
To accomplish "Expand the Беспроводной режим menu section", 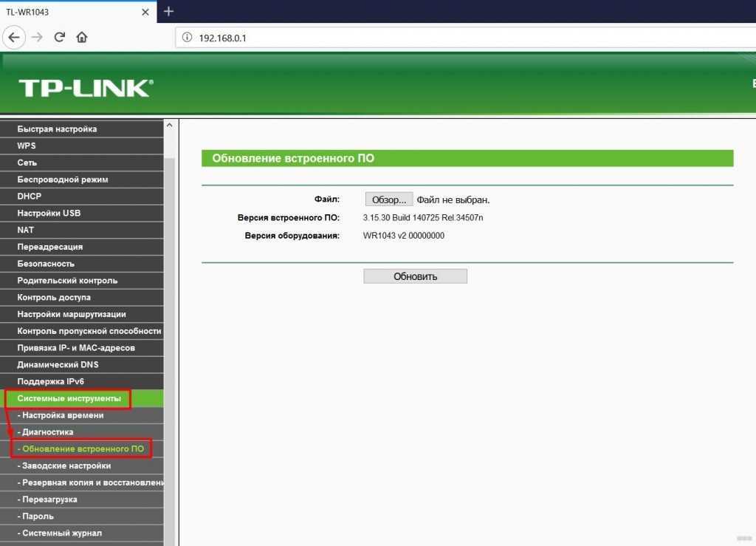I will [x=63, y=180].
